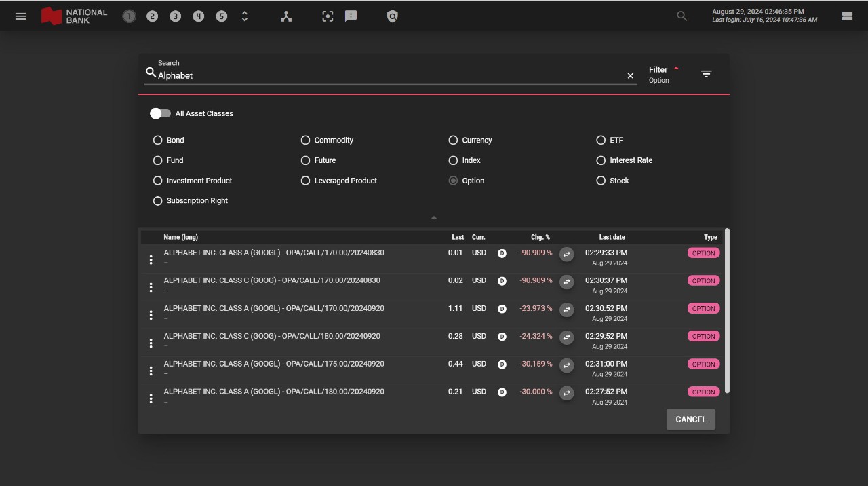Select the Interest Rate radio button
The image size is (868, 486).
pyautogui.click(x=601, y=160)
